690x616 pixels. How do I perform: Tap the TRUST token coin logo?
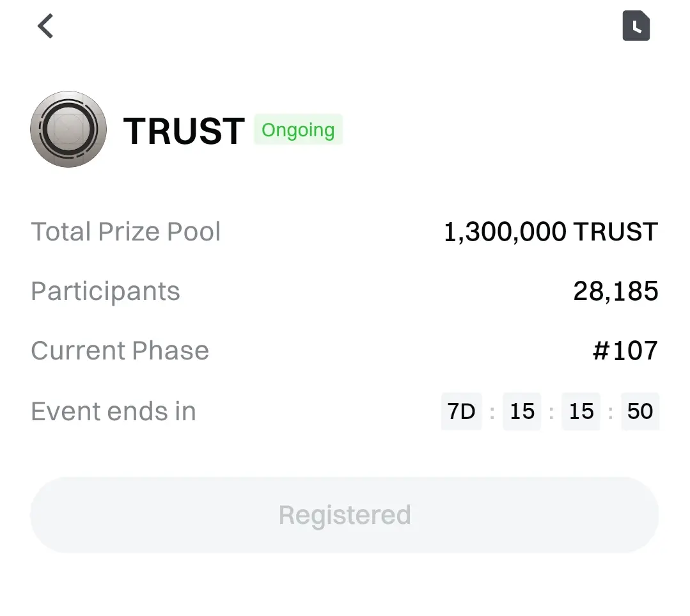click(x=68, y=129)
